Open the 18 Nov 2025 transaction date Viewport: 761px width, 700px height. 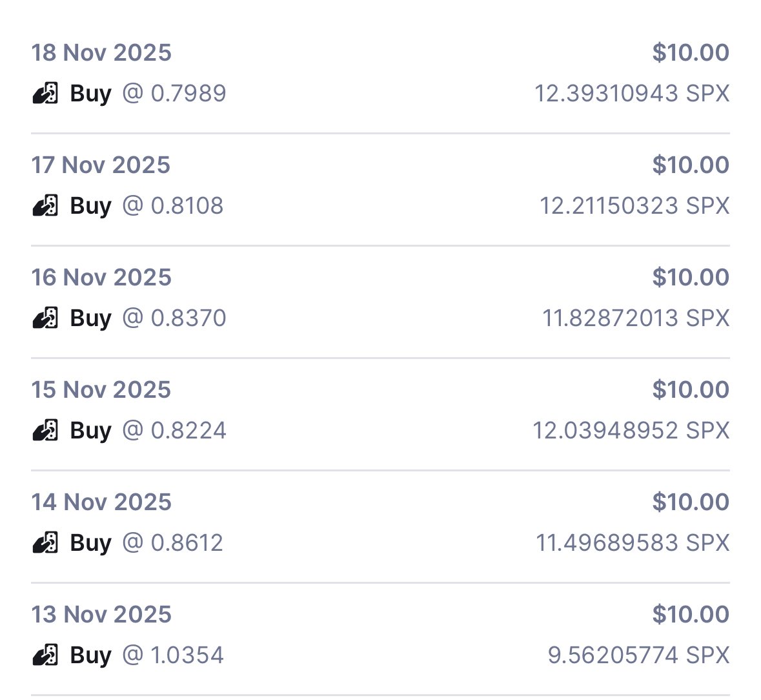[101, 52]
